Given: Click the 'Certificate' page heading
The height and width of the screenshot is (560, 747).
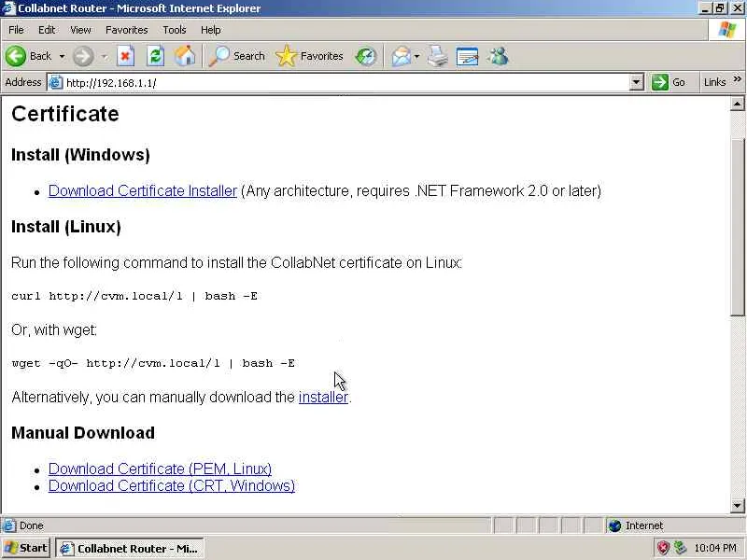Looking at the screenshot, I should pyautogui.click(x=65, y=114).
